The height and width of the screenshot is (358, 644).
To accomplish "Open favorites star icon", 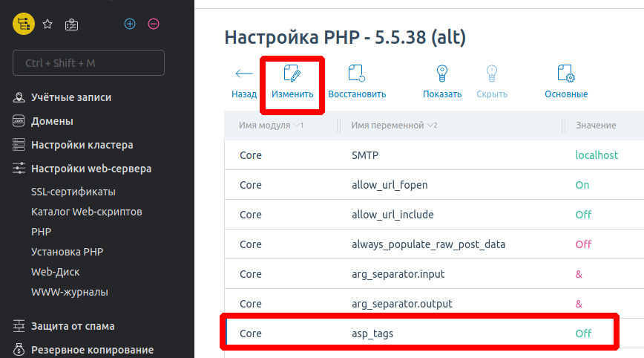I will coord(47,25).
